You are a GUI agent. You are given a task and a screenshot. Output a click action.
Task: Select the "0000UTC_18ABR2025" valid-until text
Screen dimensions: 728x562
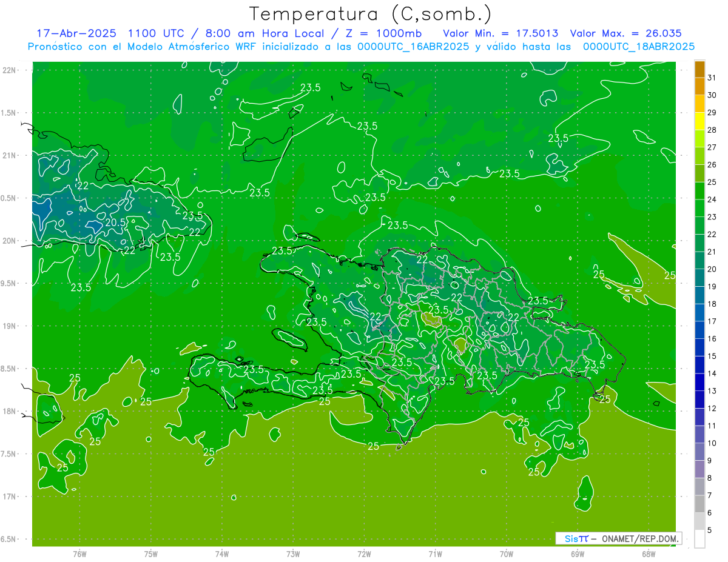pos(638,47)
